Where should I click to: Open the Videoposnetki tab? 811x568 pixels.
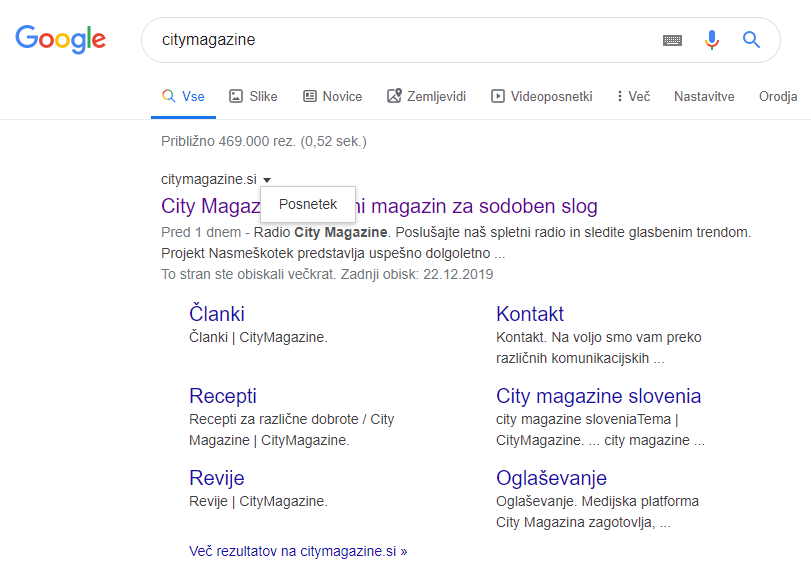coord(542,96)
